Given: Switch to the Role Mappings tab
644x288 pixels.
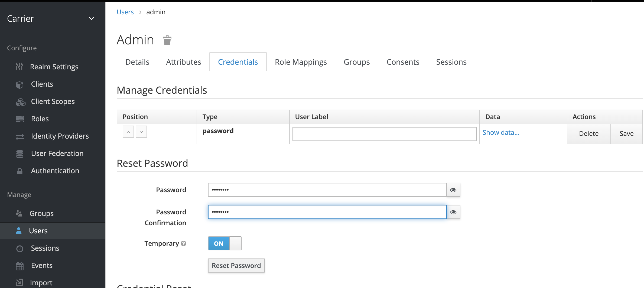Looking at the screenshot, I should pyautogui.click(x=301, y=62).
